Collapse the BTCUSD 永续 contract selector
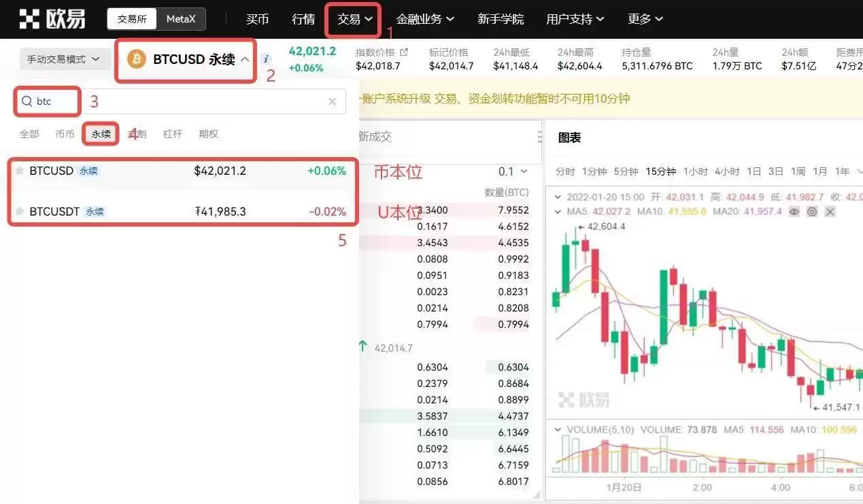Screen dimensions: 863x504 pyautogui.click(x=245, y=59)
